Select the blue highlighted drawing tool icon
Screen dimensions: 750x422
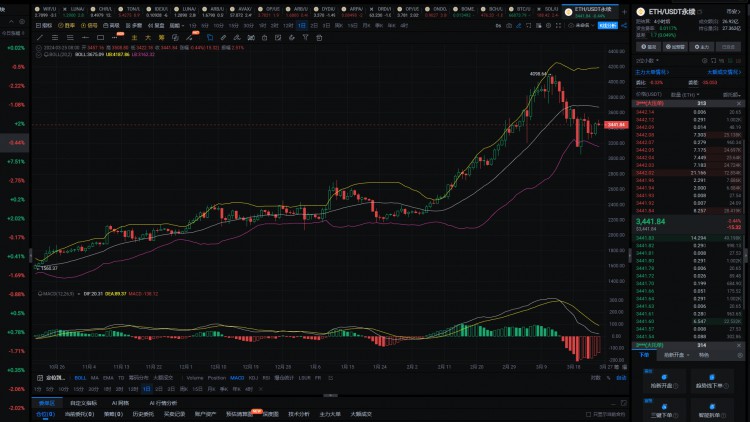210,37
